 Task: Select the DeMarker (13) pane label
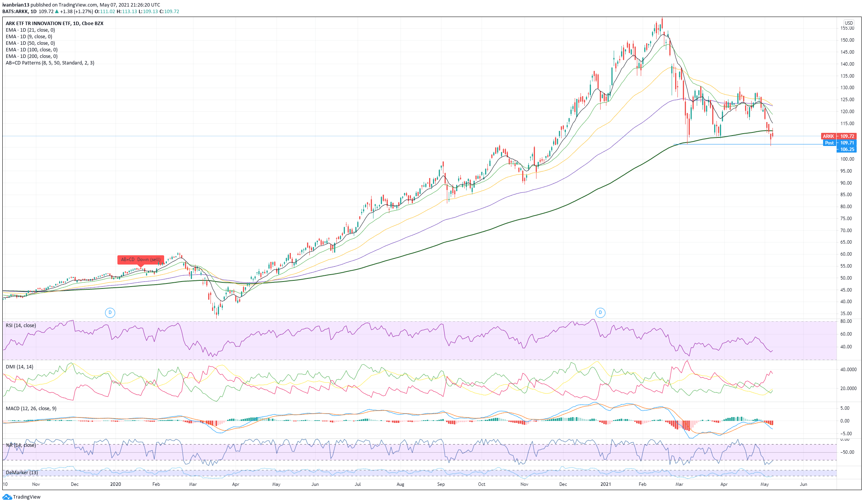22,472
